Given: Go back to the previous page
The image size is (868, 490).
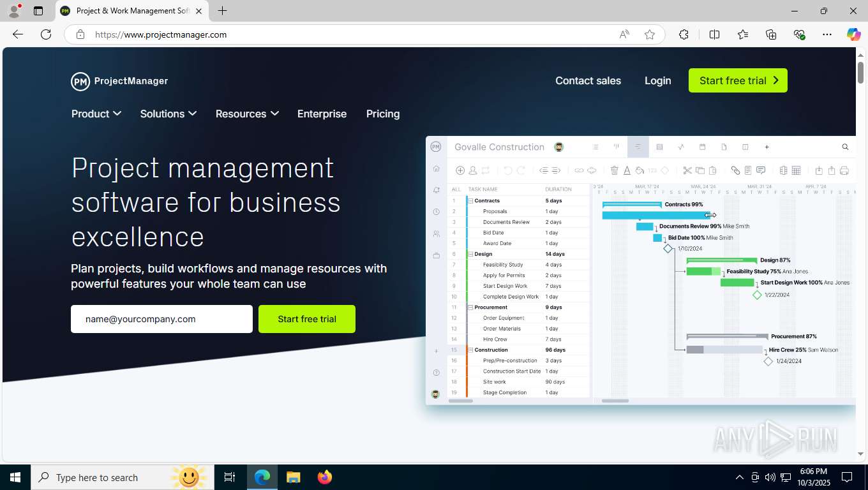Looking at the screenshot, I should 18,34.
